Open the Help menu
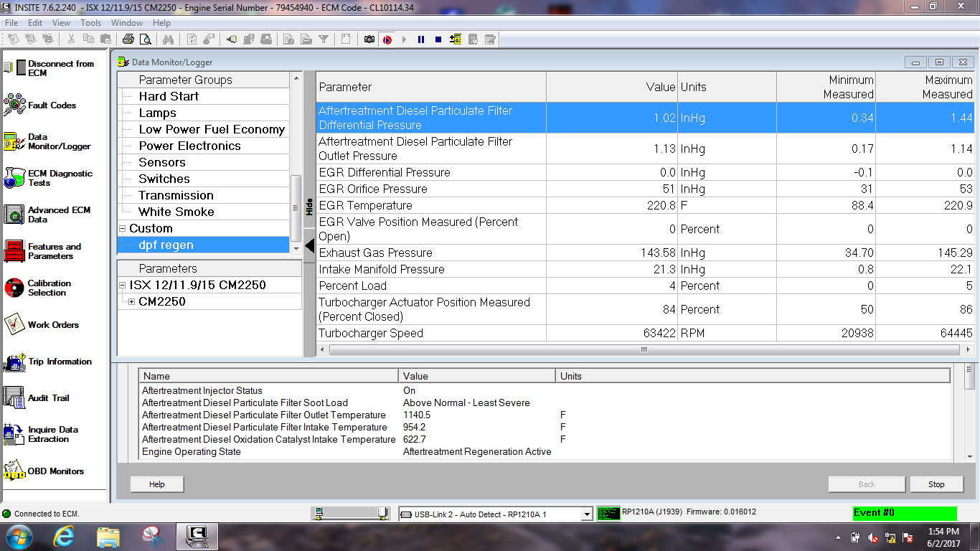 (162, 23)
